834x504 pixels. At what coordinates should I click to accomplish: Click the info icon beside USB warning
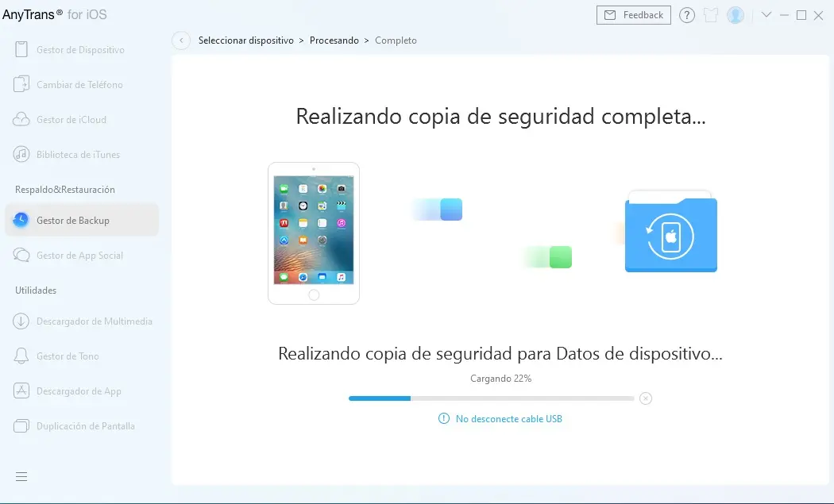(443, 418)
